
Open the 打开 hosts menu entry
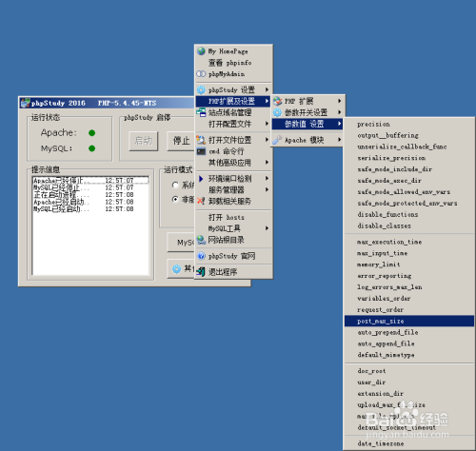tap(233, 217)
